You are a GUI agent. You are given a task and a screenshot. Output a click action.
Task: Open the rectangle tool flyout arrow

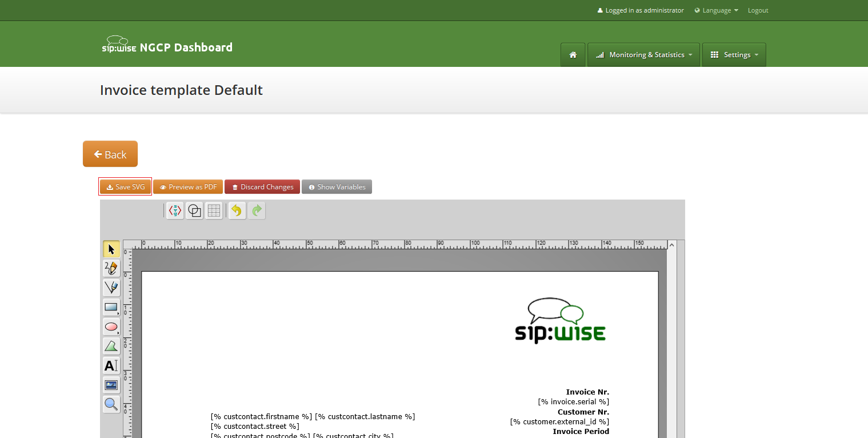tap(117, 313)
